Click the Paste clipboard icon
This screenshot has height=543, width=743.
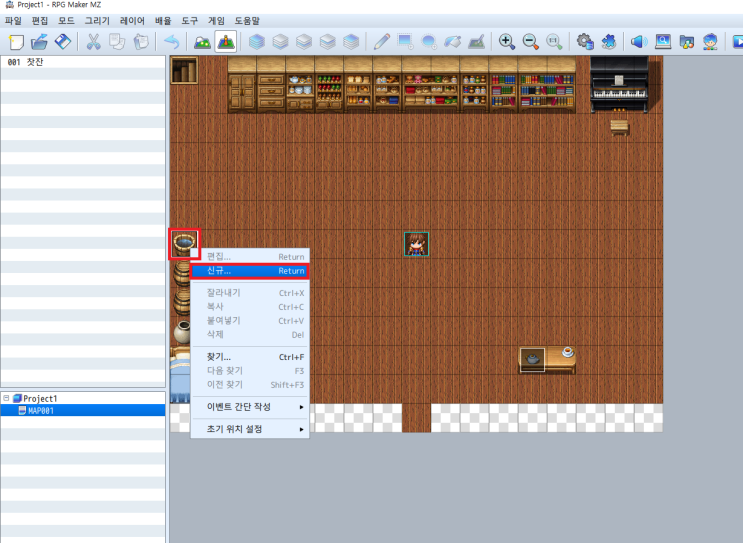141,42
